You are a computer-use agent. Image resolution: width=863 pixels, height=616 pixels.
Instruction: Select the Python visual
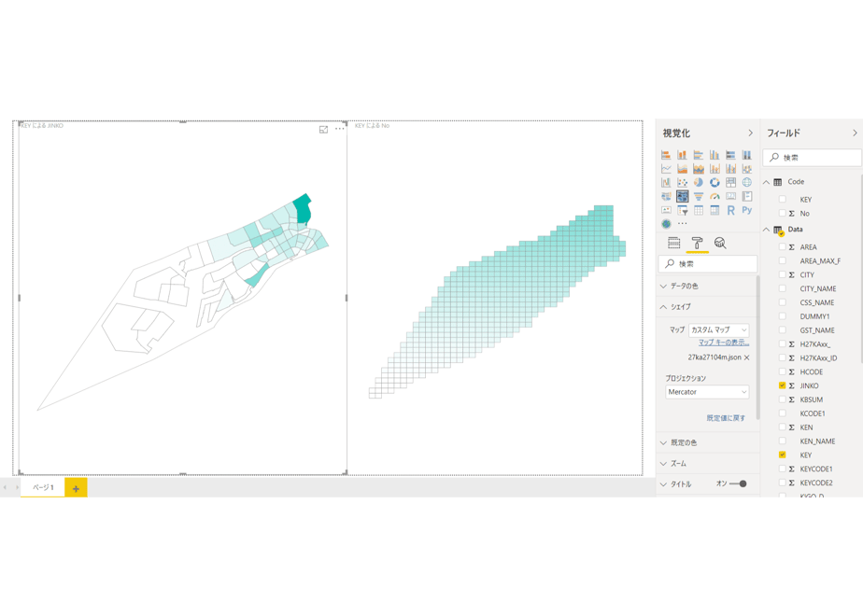coord(747,210)
